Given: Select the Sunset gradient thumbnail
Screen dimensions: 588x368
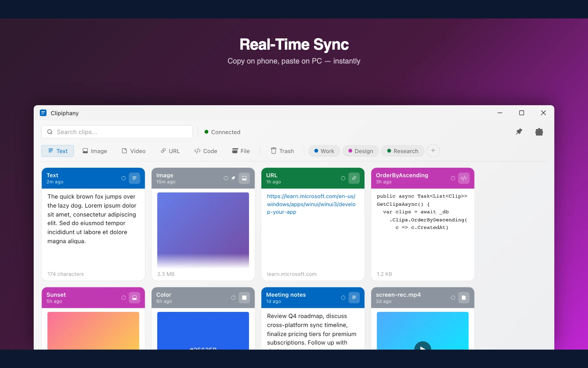Looking at the screenshot, I should [93, 331].
